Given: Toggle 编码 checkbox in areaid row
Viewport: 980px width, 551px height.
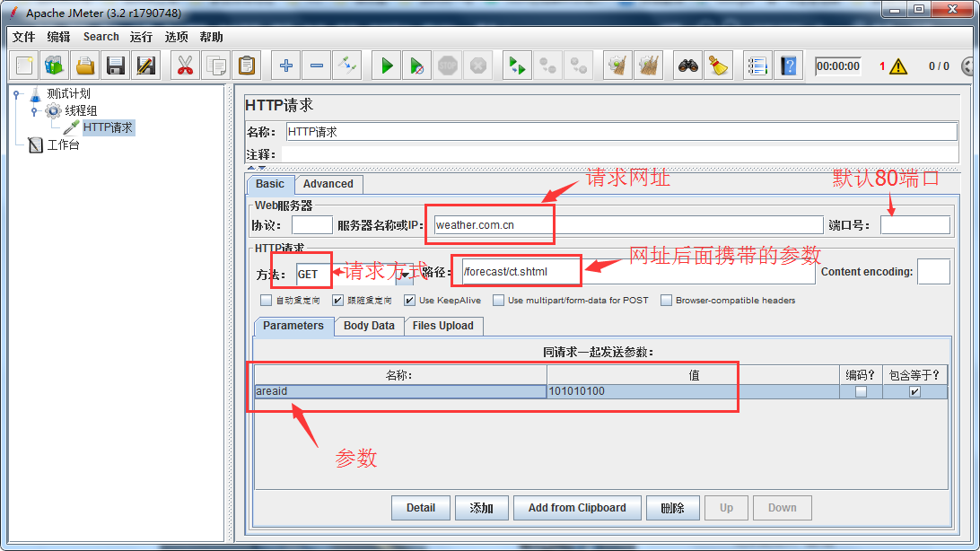Looking at the screenshot, I should [x=861, y=391].
